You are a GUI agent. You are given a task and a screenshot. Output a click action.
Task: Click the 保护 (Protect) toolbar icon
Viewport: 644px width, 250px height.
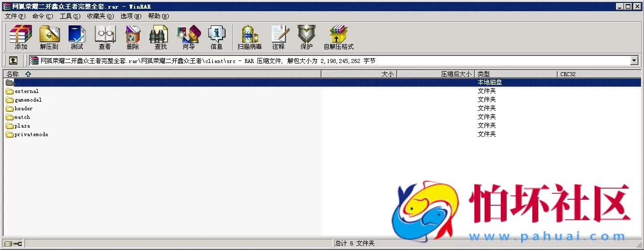coord(306,37)
